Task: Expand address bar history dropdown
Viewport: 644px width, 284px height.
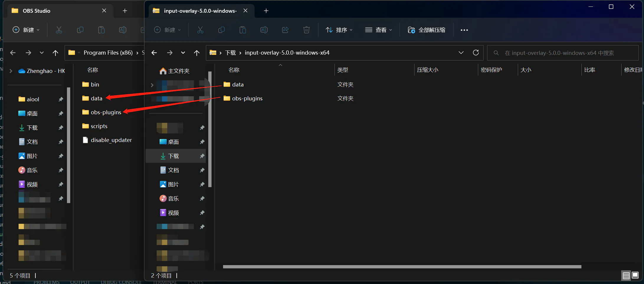Action: pos(461,53)
